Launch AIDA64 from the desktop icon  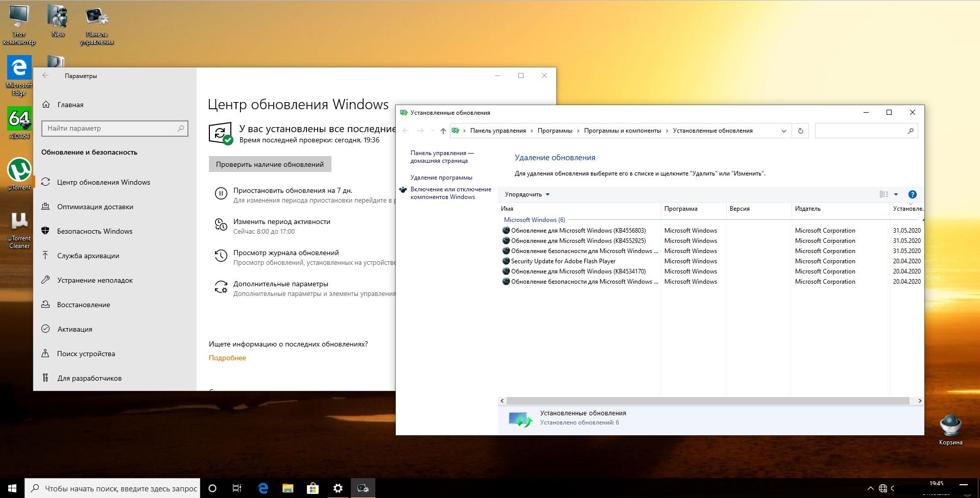(19, 122)
